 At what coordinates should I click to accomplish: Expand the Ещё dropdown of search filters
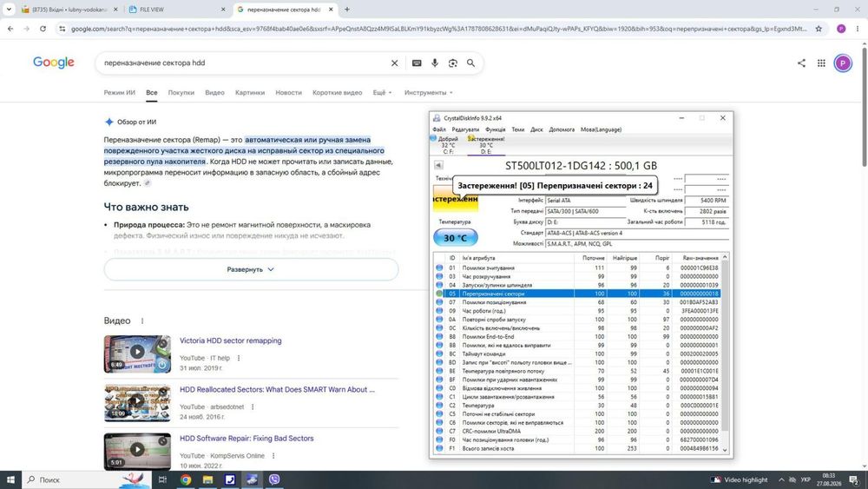tap(382, 92)
